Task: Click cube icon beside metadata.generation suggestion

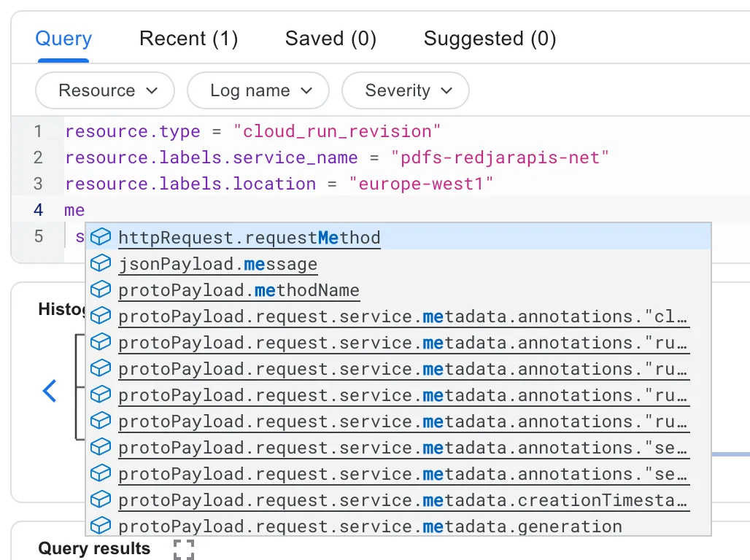Action: (x=101, y=526)
